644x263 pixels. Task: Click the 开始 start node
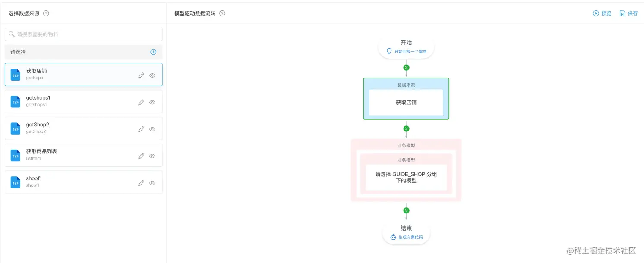point(406,47)
